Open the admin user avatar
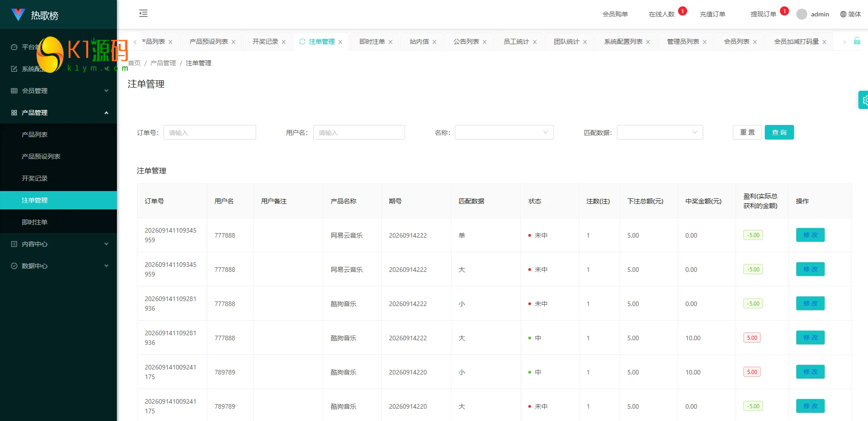Screen dimensions: 868x421 [x=801, y=14]
